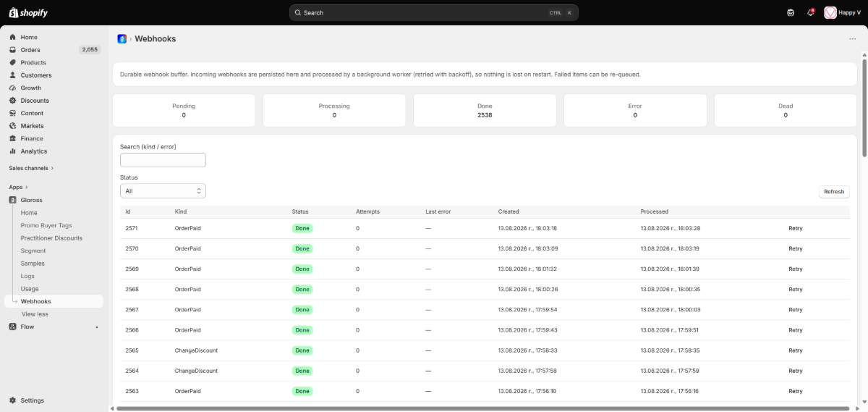
Task: Open the Status dropdown set to All
Action: [163, 191]
